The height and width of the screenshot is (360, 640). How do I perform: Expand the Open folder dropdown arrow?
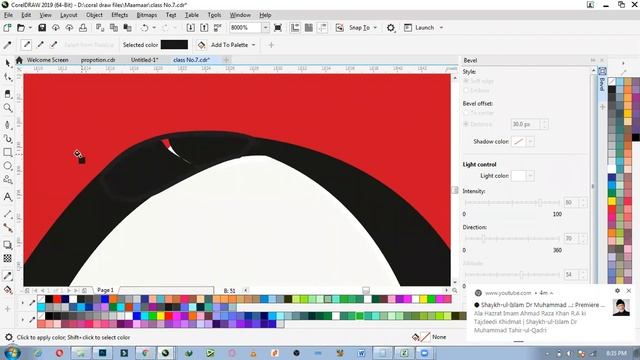point(30,28)
